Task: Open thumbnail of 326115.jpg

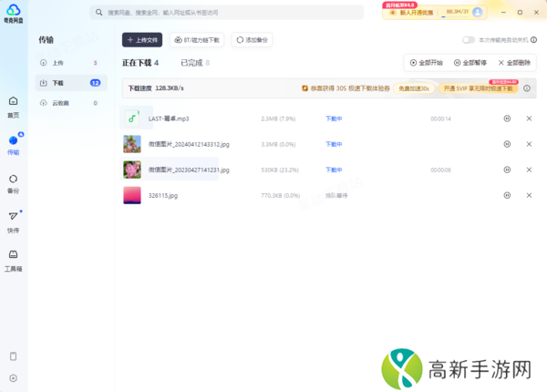Action: [132, 195]
